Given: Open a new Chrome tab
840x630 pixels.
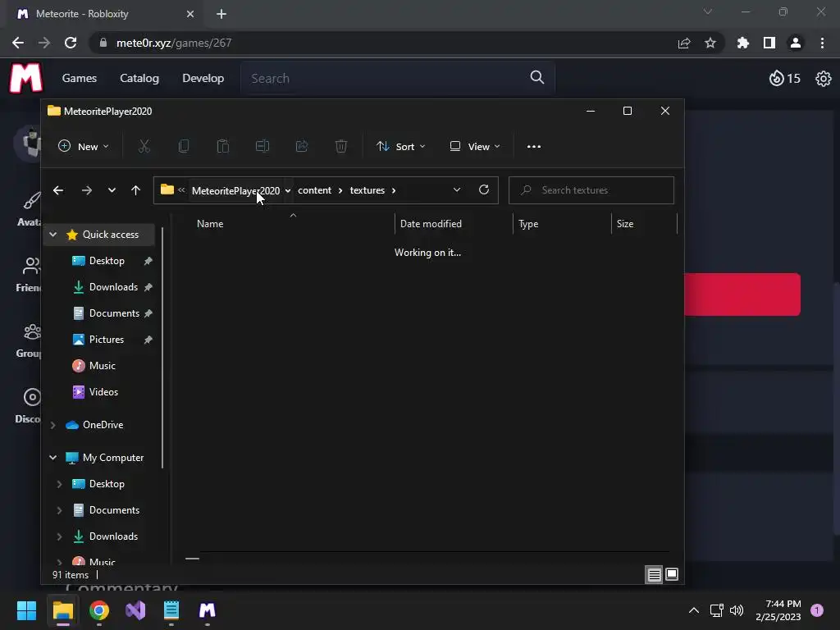Looking at the screenshot, I should pos(221,14).
